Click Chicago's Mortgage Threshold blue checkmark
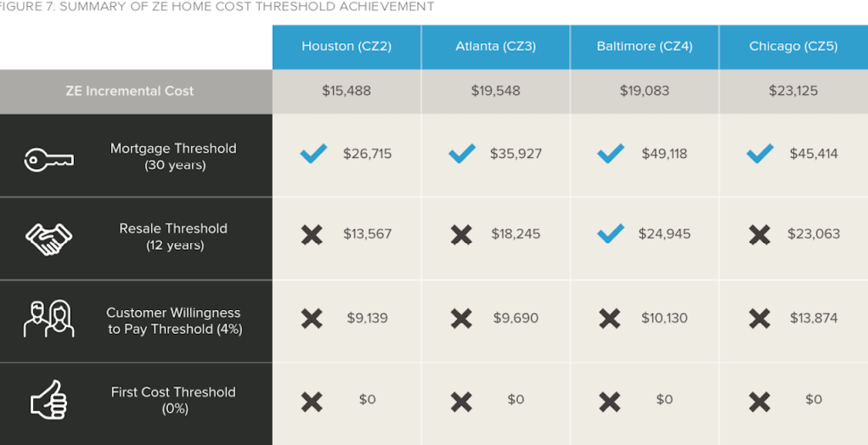The height and width of the screenshot is (445, 868). pos(759,154)
